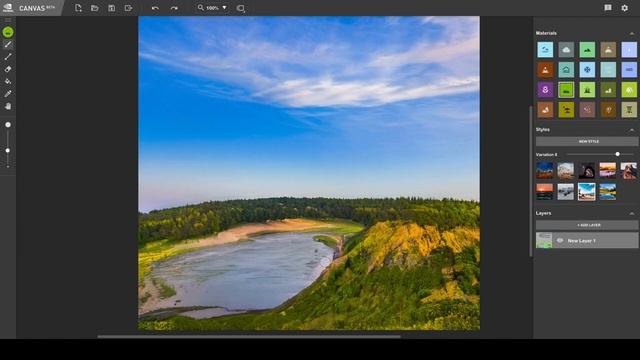Apply the red rock formation style
The image size is (640, 360).
(629, 171)
